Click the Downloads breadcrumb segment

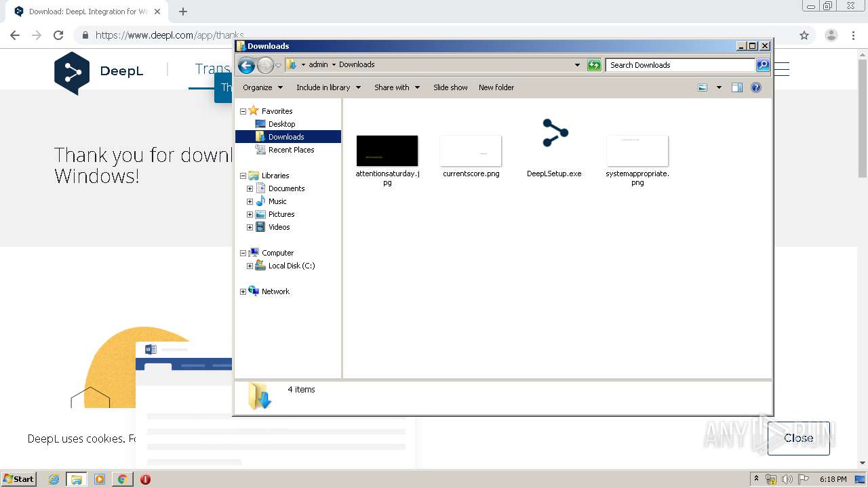pos(357,64)
